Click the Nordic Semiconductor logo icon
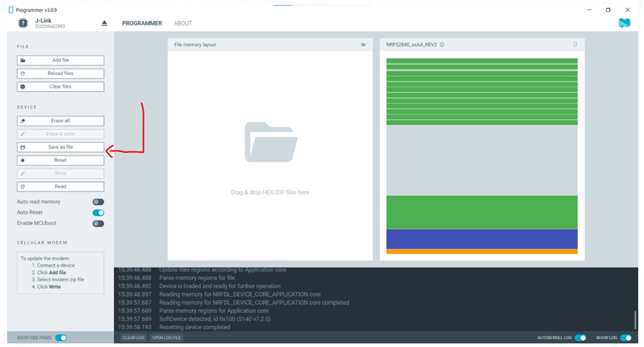Screen dimensions: 644x347 (624, 23)
